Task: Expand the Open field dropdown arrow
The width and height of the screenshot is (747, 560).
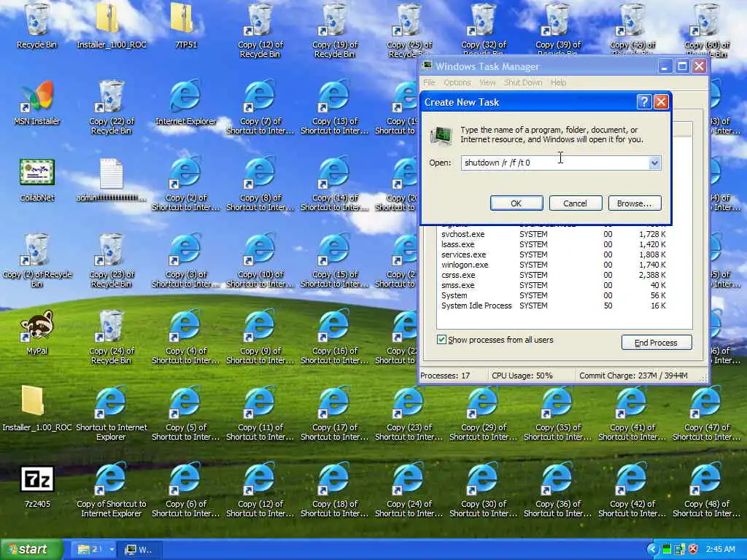Action: tap(654, 163)
